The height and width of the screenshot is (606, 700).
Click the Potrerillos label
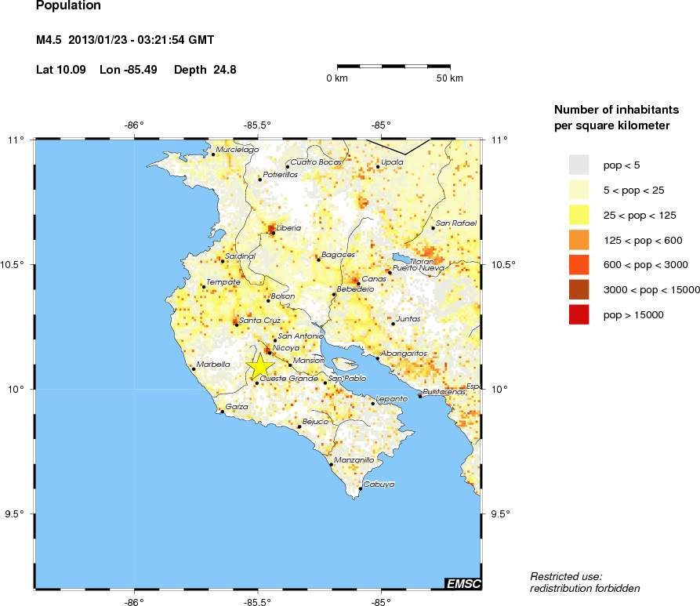pyautogui.click(x=281, y=175)
